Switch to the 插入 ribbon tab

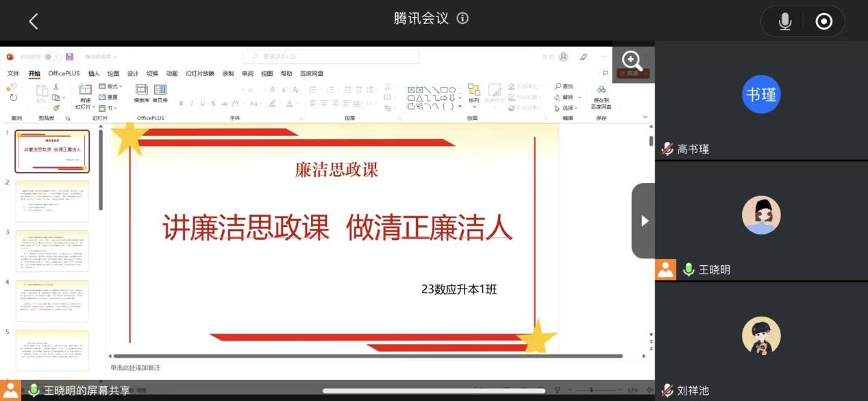click(x=92, y=73)
